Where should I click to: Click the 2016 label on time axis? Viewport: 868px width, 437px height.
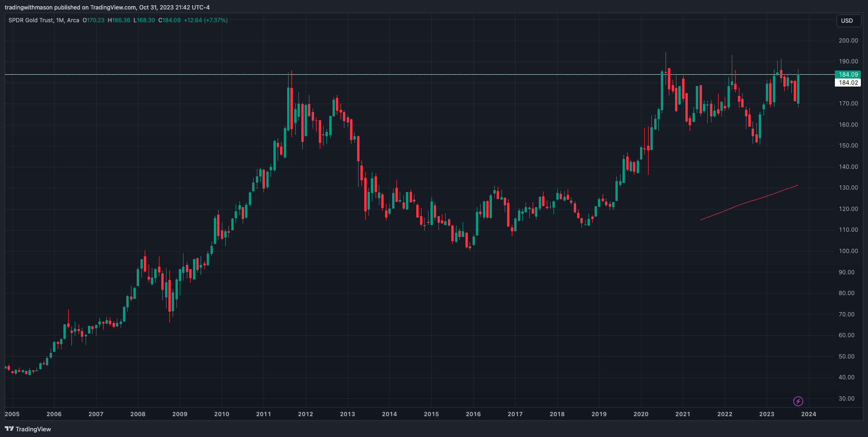(473, 414)
